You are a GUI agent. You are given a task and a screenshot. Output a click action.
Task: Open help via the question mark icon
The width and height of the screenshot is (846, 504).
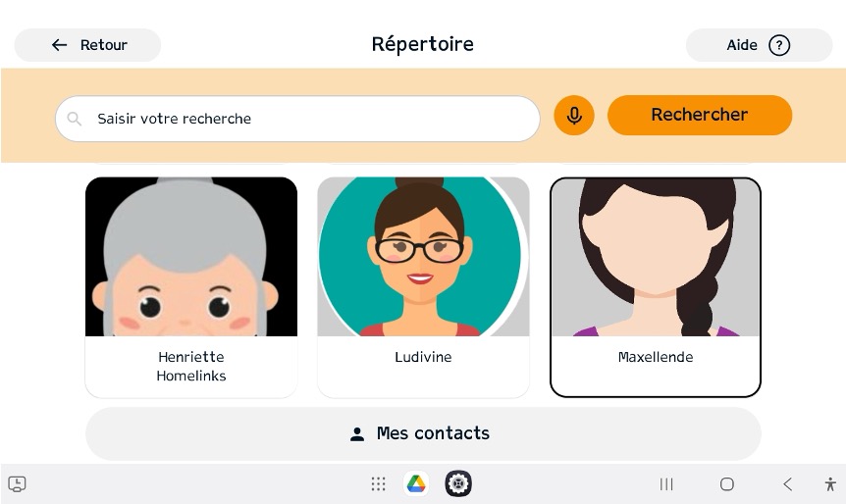(x=779, y=45)
